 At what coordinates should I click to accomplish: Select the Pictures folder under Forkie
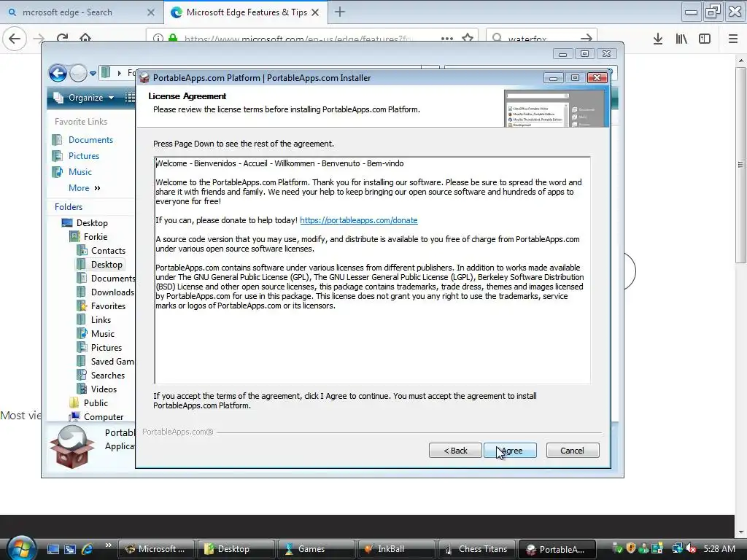[x=107, y=347]
